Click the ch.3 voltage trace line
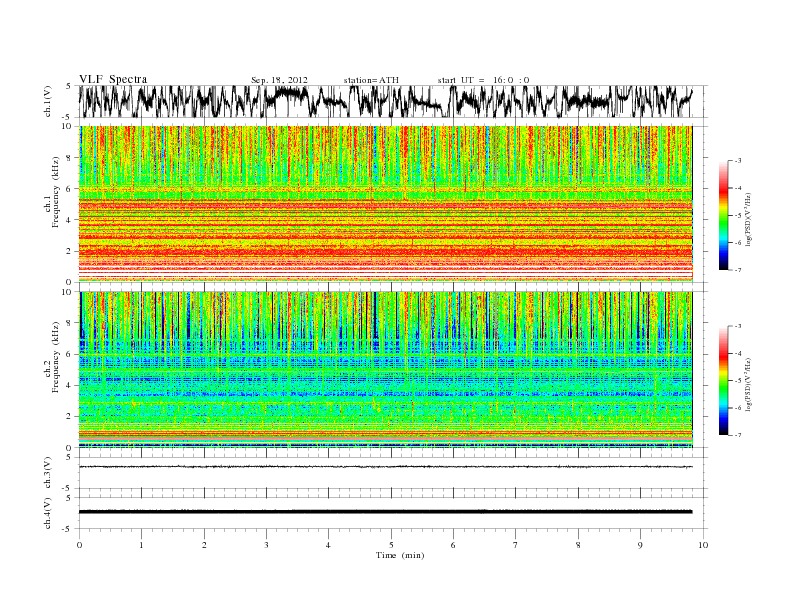The height and width of the screenshot is (612, 792). (386, 467)
